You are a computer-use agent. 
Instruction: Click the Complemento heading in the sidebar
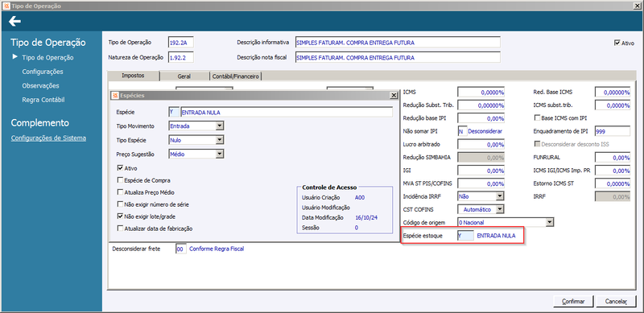pos(39,123)
